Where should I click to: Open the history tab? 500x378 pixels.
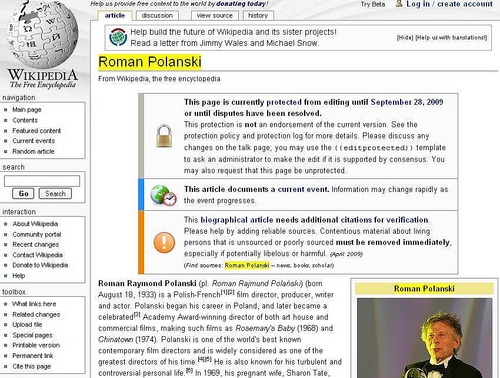[x=258, y=15]
